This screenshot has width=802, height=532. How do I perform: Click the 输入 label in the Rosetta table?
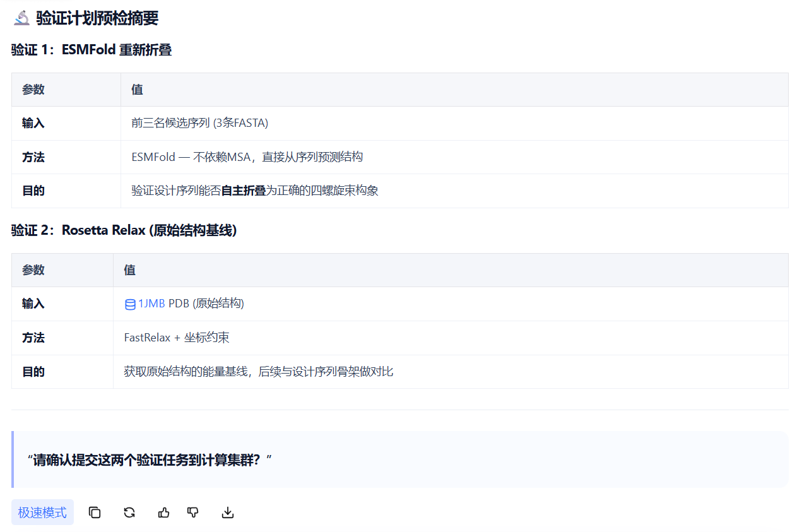33,304
